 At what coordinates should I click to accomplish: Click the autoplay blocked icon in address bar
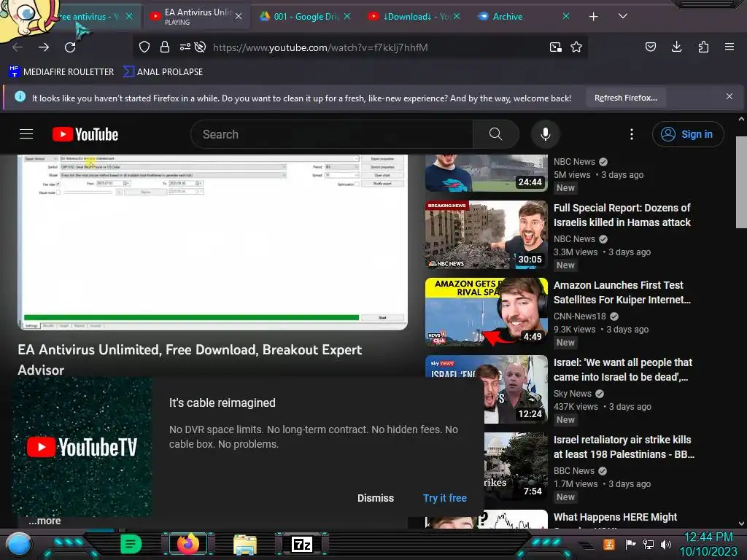(201, 47)
